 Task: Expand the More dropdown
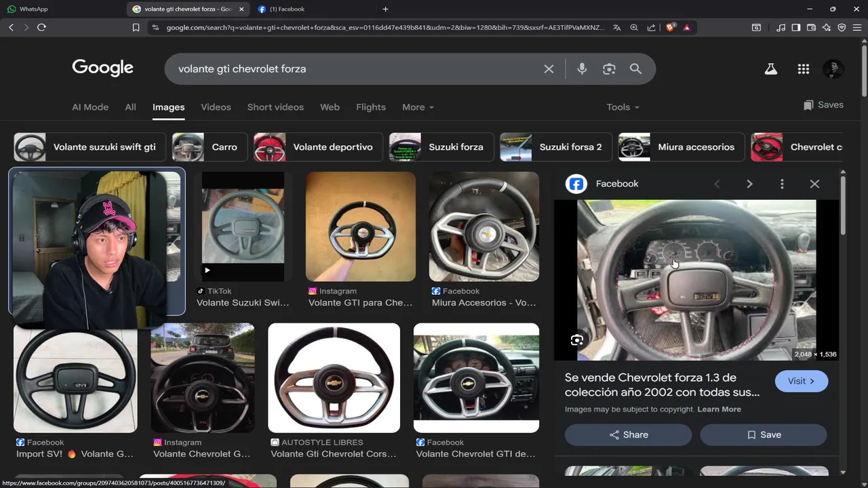(418, 107)
